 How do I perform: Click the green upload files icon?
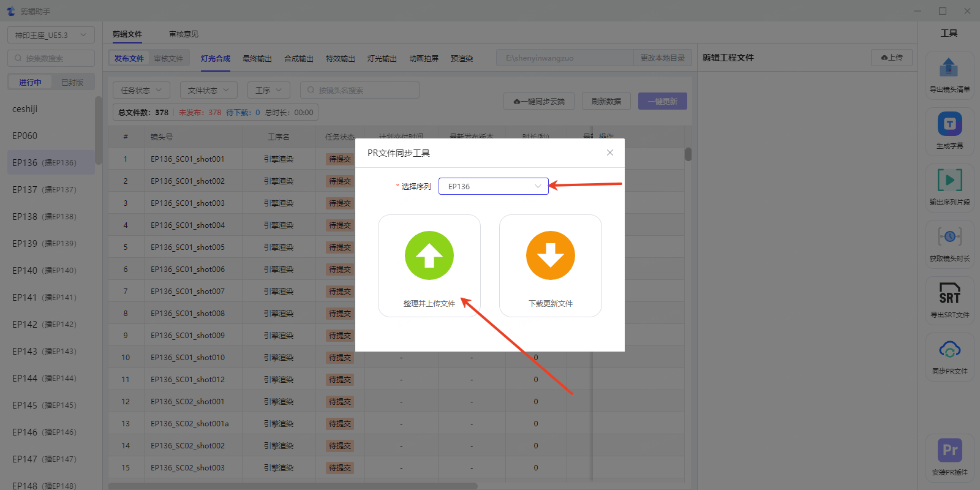pos(429,255)
